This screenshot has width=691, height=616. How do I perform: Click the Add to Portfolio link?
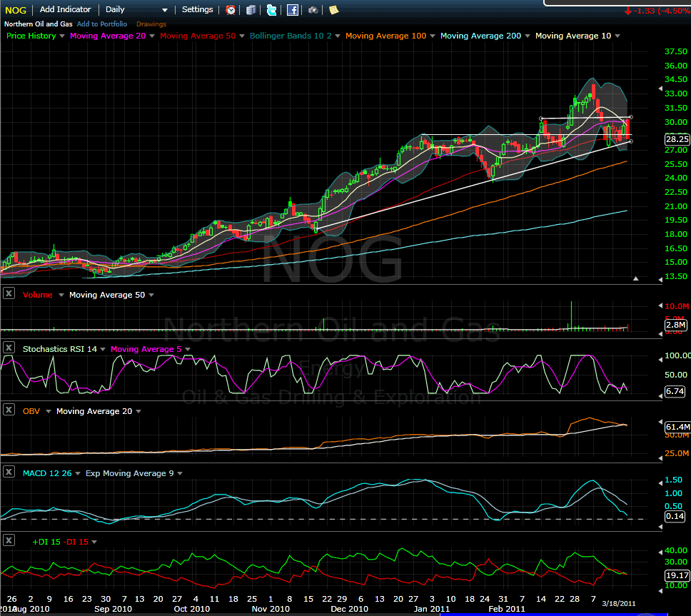101,24
